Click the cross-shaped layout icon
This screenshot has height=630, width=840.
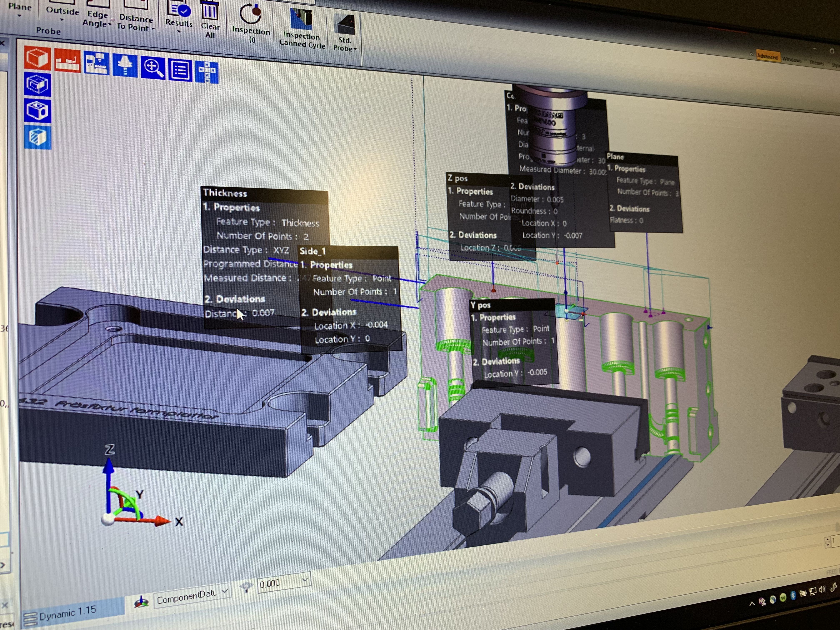207,72
